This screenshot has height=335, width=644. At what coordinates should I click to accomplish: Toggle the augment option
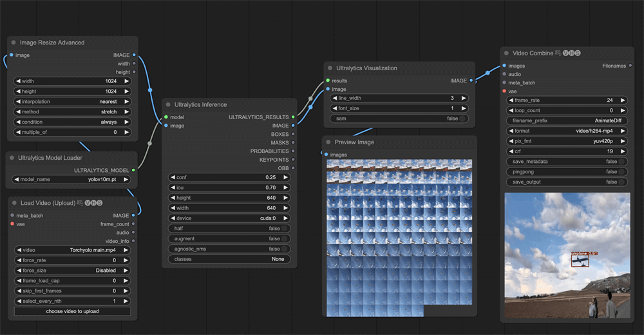pyautogui.click(x=229, y=239)
